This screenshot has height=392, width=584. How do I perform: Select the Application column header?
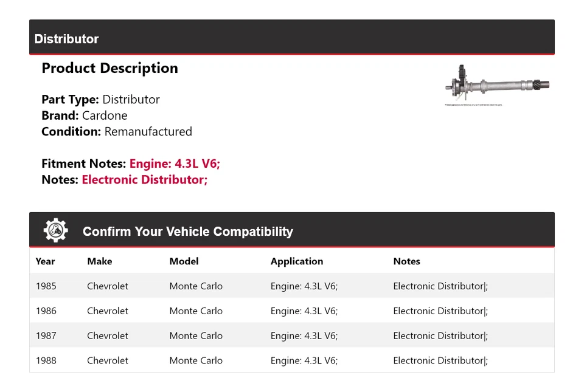(x=297, y=261)
